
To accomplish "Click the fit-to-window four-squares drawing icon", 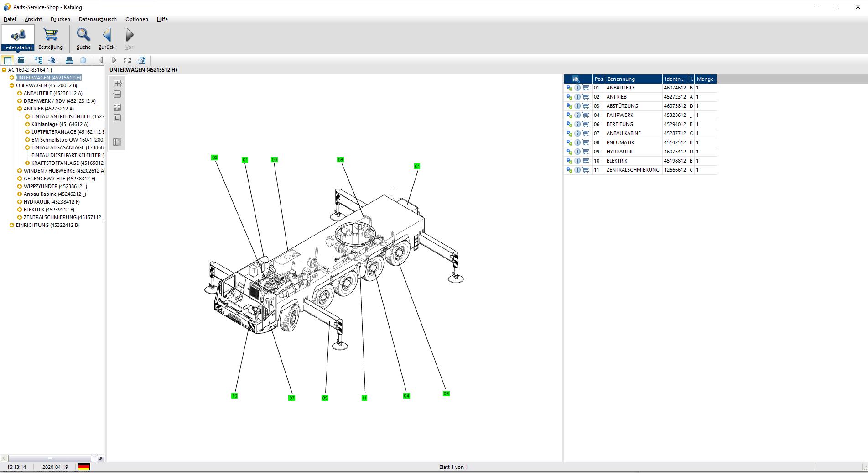I will pyautogui.click(x=117, y=107).
